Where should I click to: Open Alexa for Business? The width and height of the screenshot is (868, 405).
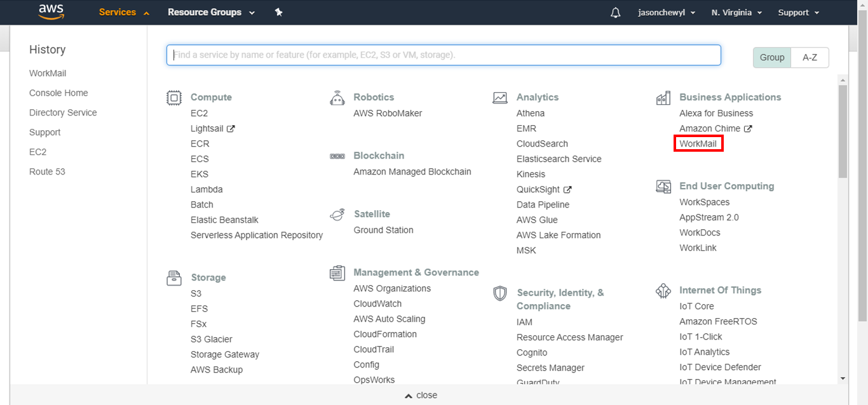coord(716,114)
